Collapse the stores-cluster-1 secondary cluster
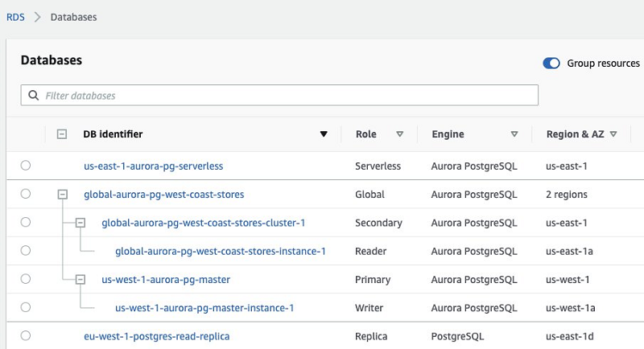 (x=80, y=222)
